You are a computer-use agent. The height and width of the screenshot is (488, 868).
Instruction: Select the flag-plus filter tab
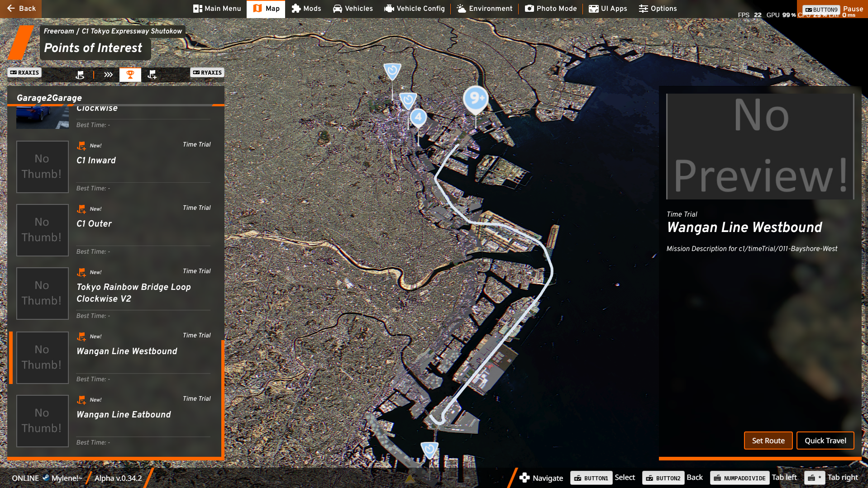tap(152, 75)
